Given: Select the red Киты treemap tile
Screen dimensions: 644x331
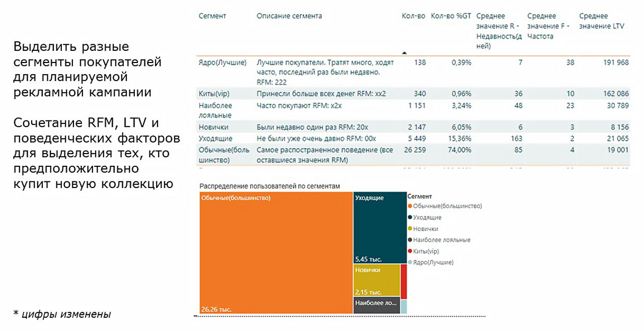Looking at the screenshot, I should point(404,282).
